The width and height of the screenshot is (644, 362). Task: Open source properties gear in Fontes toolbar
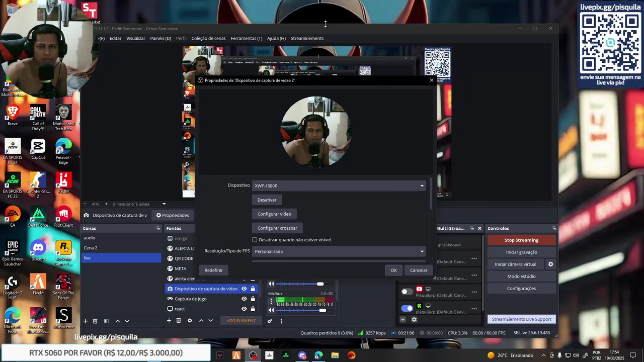coord(190,321)
